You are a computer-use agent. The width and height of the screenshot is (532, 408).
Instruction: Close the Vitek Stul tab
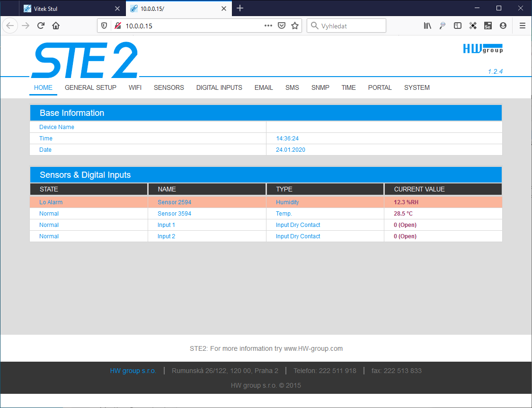[117, 9]
